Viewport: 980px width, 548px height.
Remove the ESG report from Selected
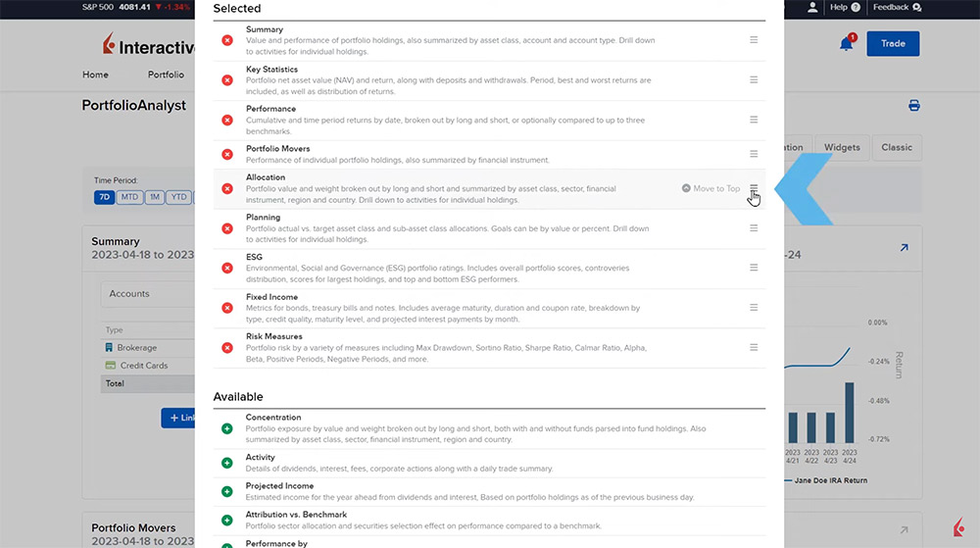point(227,268)
